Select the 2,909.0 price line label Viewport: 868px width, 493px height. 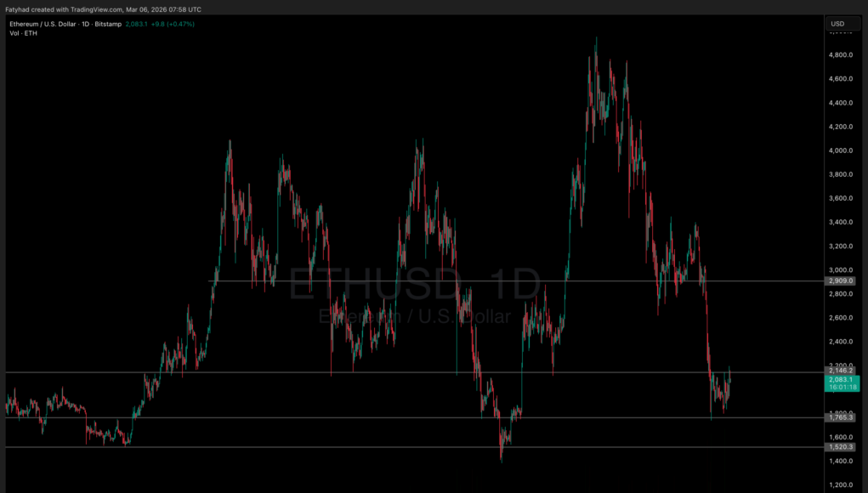click(840, 280)
